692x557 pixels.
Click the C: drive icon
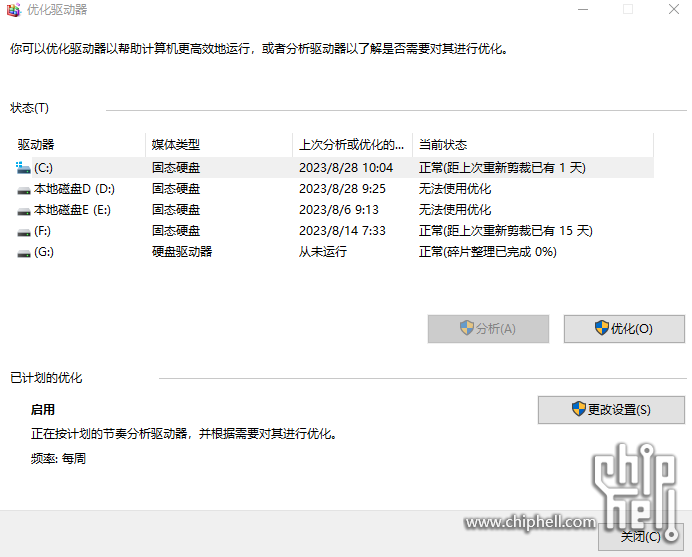pos(23,168)
